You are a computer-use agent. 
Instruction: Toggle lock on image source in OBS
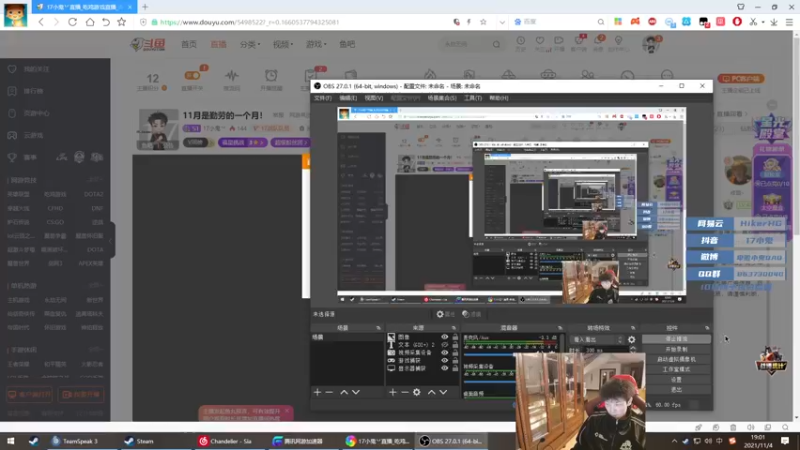[455, 337]
